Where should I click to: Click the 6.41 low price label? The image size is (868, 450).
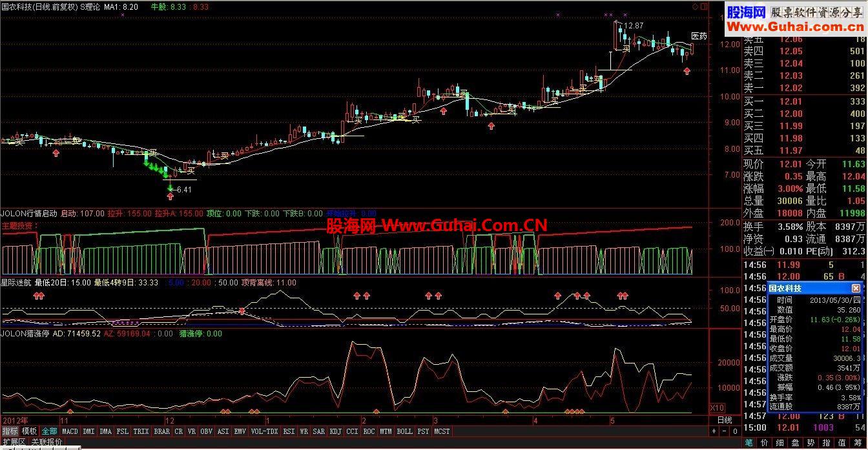[x=183, y=190]
